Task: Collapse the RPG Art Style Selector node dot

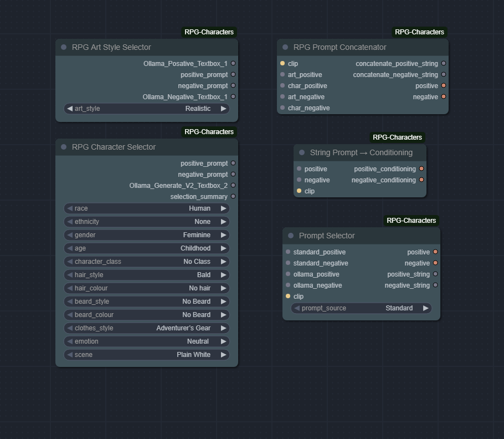Action: point(64,47)
